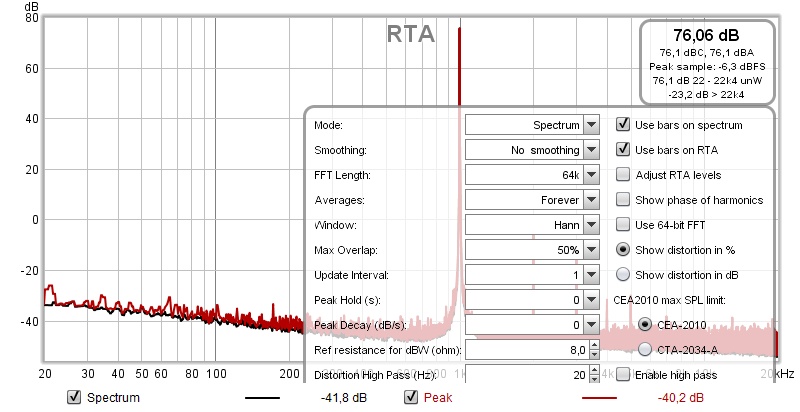This screenshot has width=800, height=412.
Task: Increase Distortion High Pass with up arrow
Action: tap(594, 370)
